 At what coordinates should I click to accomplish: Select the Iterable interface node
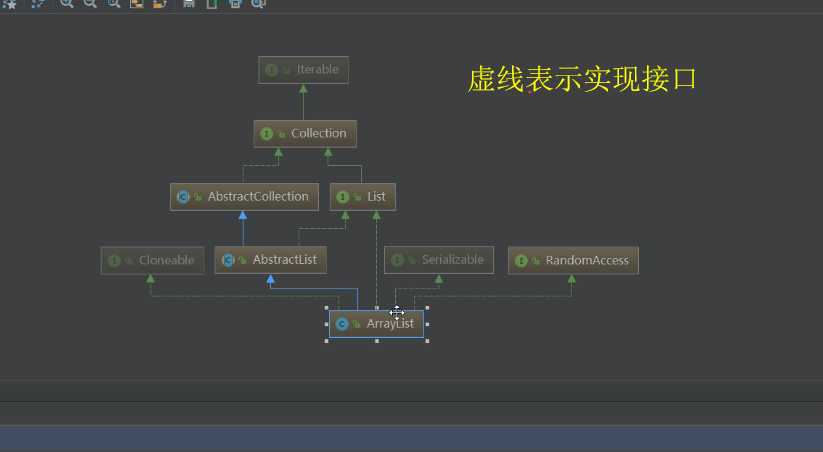tap(303, 70)
